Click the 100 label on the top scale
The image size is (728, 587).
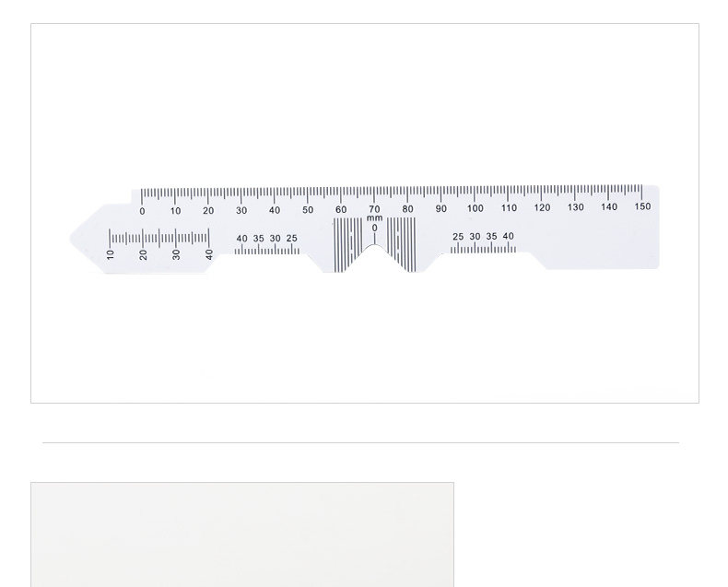pyautogui.click(x=475, y=208)
